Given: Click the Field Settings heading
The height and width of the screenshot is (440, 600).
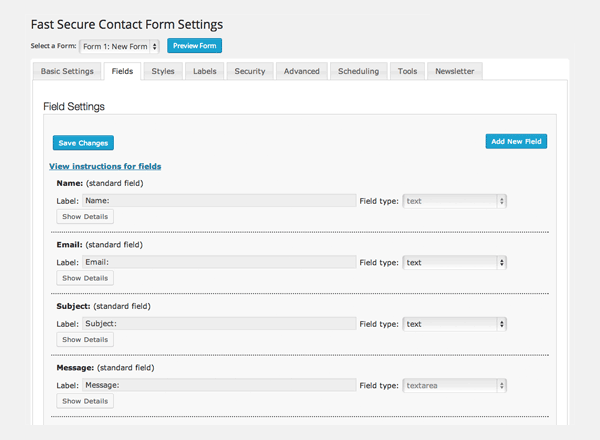Looking at the screenshot, I should (x=74, y=106).
